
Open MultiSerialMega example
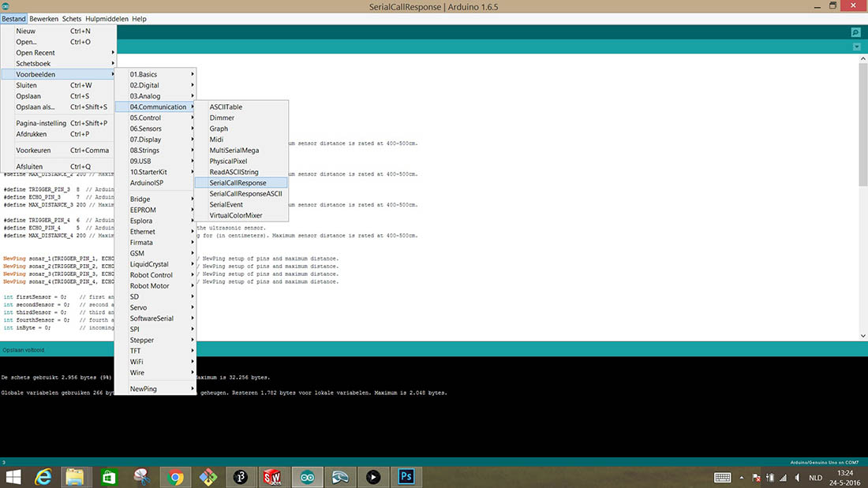pyautogui.click(x=241, y=150)
